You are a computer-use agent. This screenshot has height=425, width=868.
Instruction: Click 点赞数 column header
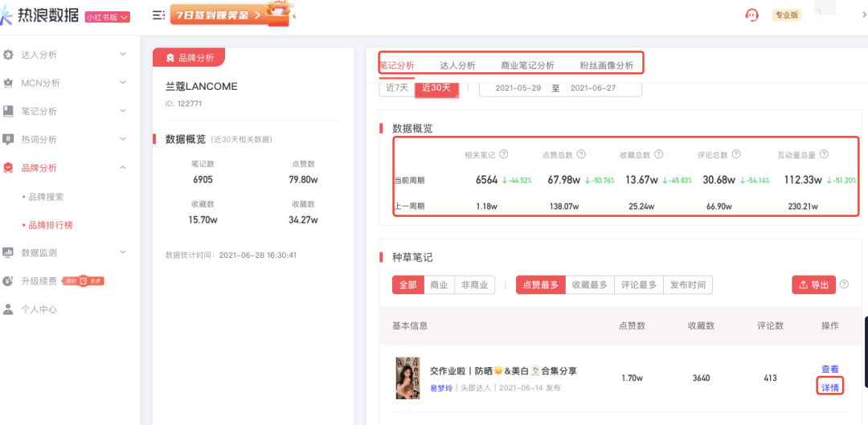coord(632,326)
